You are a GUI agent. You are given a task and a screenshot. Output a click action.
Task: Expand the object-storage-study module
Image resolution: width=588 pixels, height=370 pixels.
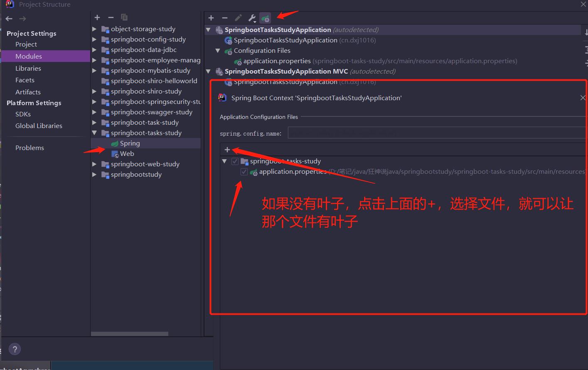click(94, 29)
